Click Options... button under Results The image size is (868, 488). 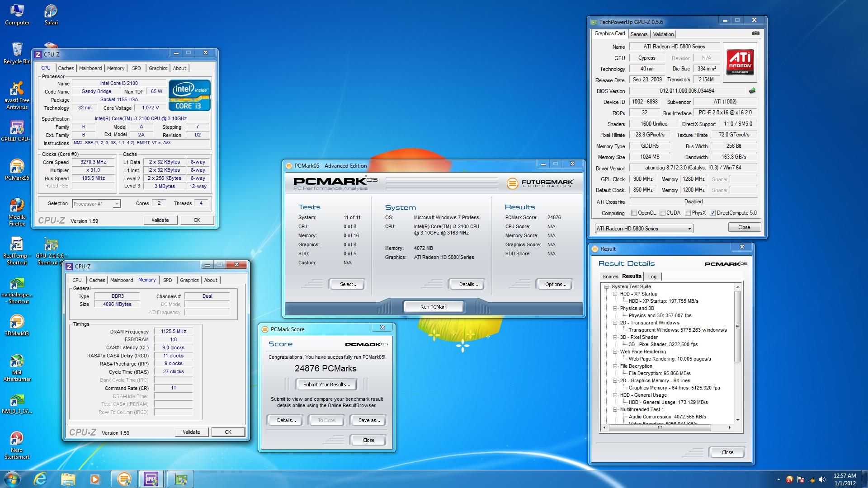pos(555,284)
